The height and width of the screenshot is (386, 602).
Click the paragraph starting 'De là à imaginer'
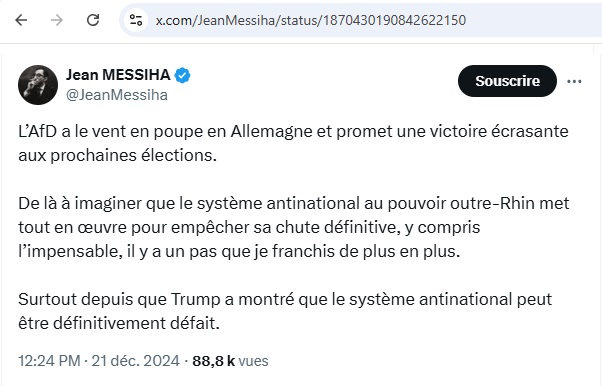coord(294,227)
